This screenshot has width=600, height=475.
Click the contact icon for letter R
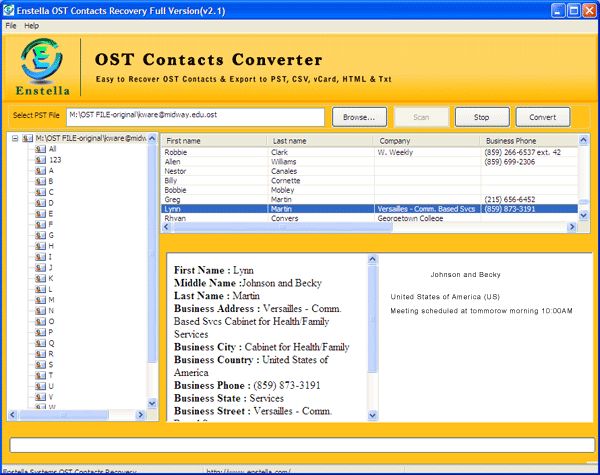[x=40, y=354]
